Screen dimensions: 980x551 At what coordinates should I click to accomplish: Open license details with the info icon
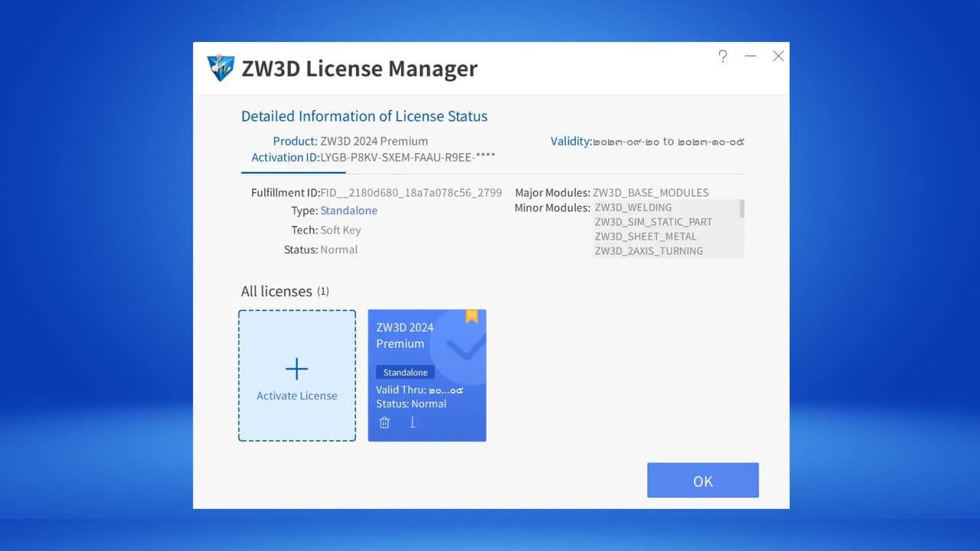(412, 422)
